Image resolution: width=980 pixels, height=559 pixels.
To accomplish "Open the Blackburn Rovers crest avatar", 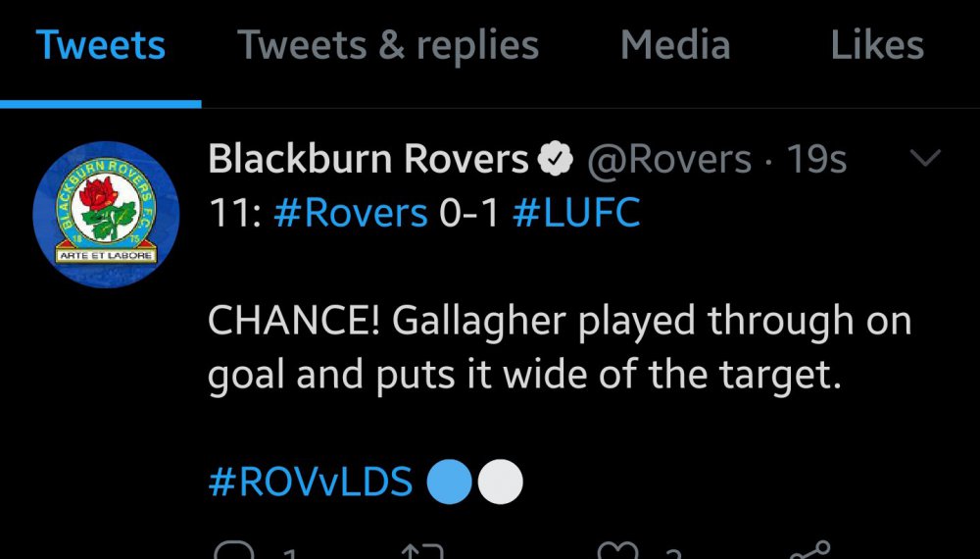I will (x=106, y=215).
